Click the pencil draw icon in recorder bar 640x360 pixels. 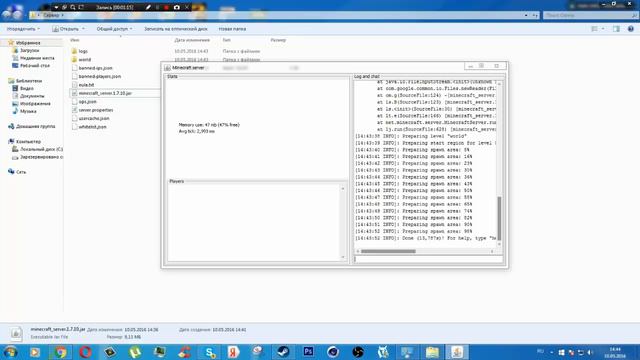tap(148, 7)
